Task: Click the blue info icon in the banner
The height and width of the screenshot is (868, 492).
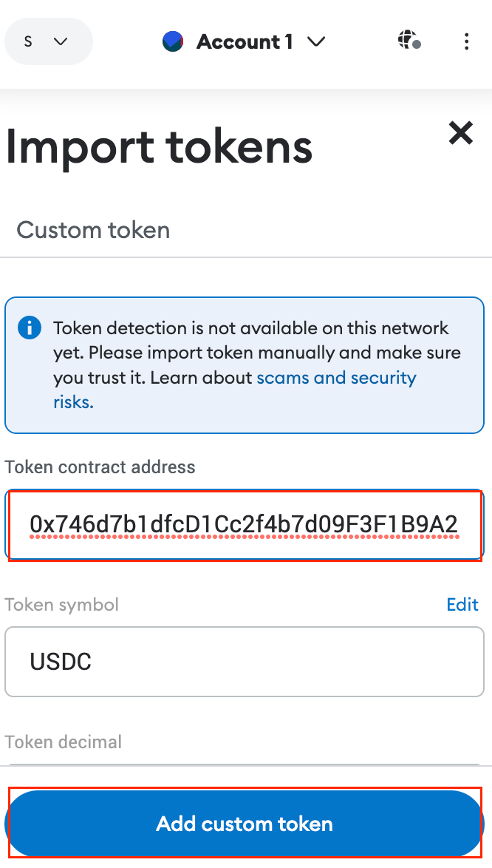Action: (x=29, y=328)
